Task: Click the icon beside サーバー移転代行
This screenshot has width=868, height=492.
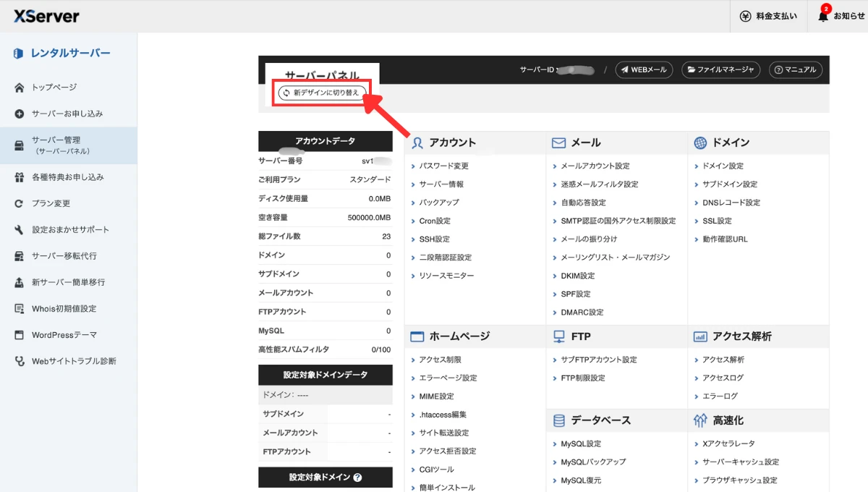Action: pos(20,256)
